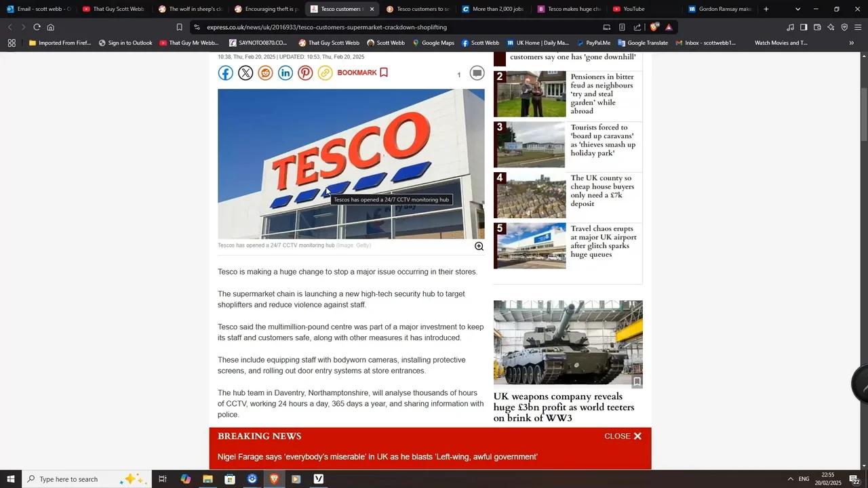Screen dimensions: 868x488
Task: Open the UK weapons company headline link
Action: tap(564, 407)
